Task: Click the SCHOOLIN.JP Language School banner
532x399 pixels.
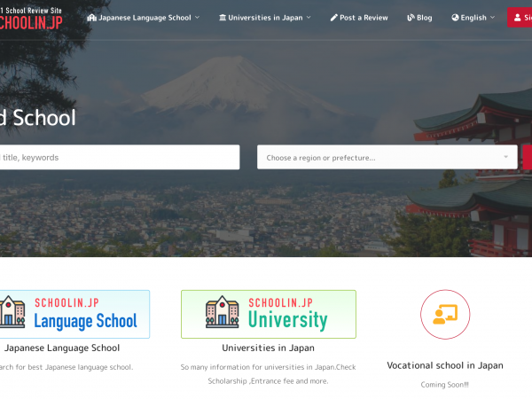Action: (x=73, y=314)
